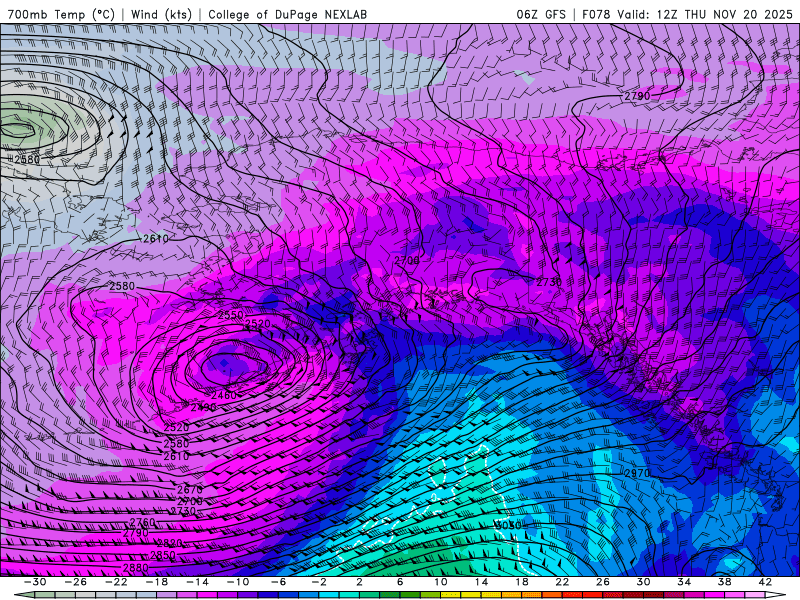This screenshot has width=800, height=600.
Task: Click the -30 color scale label
Action: pyautogui.click(x=35, y=582)
